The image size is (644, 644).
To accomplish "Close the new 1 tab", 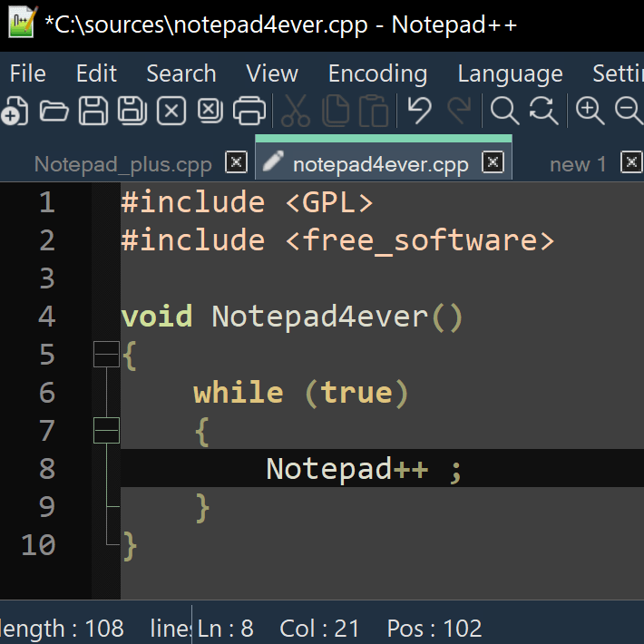I will (x=631, y=162).
